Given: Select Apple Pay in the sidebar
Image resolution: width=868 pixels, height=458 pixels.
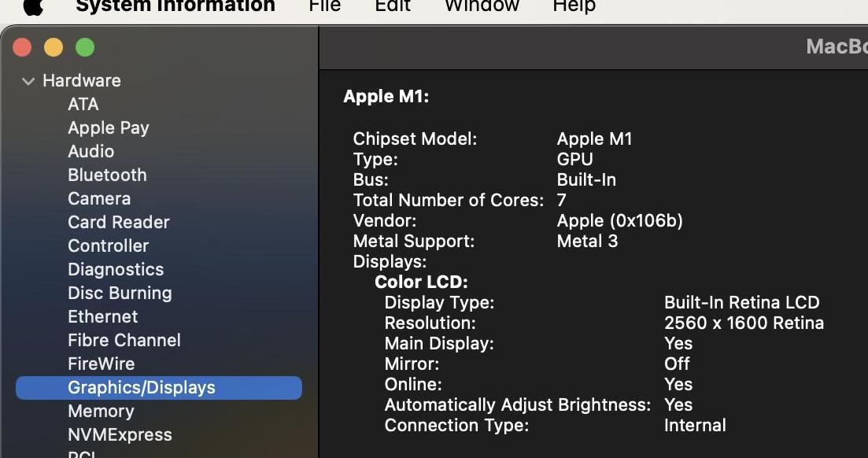Looking at the screenshot, I should [109, 128].
